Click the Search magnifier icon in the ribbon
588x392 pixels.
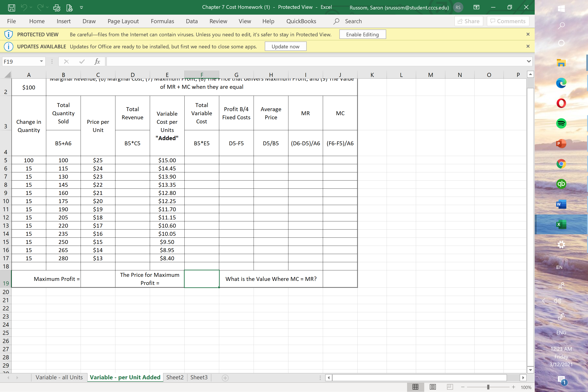[x=336, y=21]
